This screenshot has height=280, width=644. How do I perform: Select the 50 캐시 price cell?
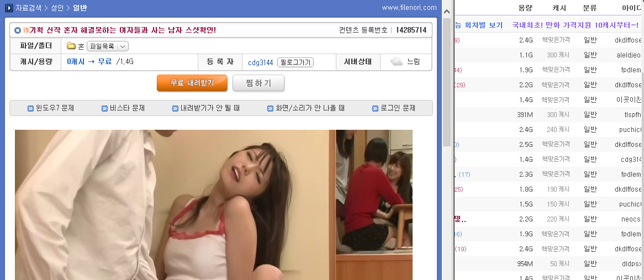click(x=560, y=263)
